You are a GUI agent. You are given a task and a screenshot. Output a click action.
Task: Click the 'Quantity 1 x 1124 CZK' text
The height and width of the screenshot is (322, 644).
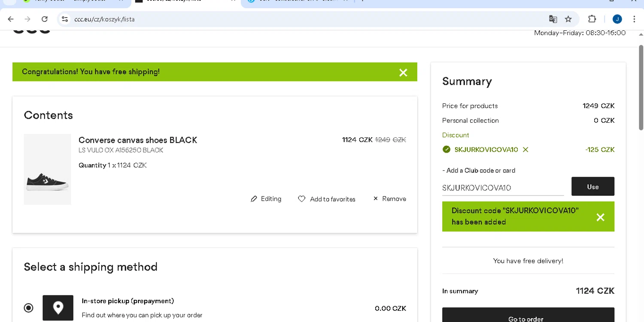click(x=112, y=165)
